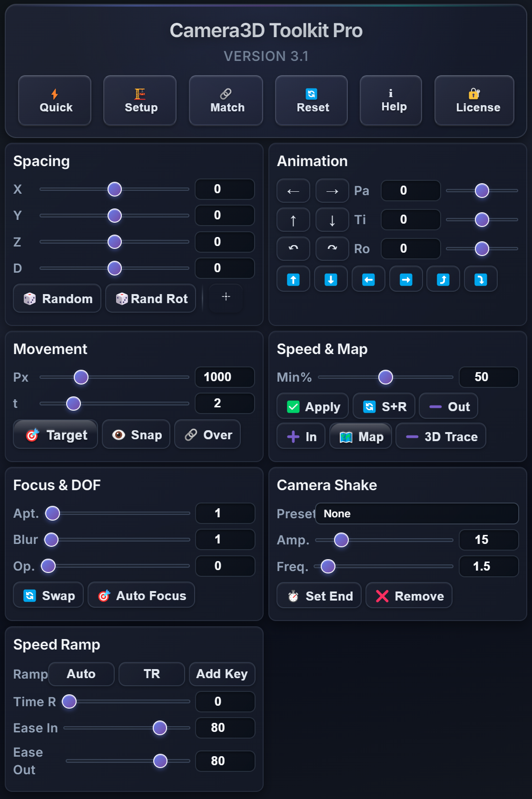Select the Target bullseye icon in Movement
The image size is (532, 799).
(55, 434)
